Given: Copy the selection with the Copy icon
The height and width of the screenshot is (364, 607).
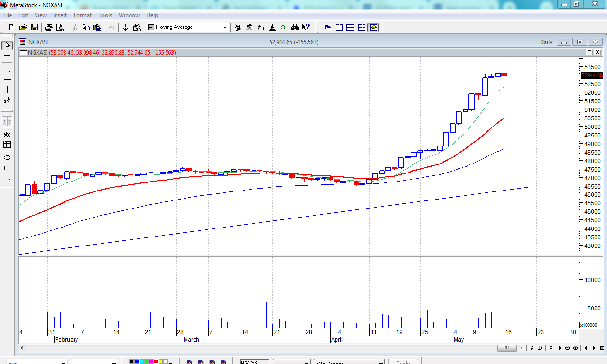Looking at the screenshot, I should click(x=85, y=27).
